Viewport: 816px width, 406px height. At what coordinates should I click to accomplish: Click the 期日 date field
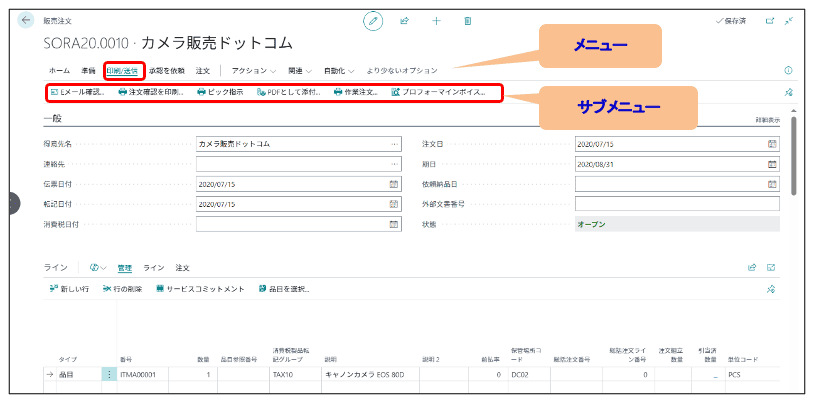click(677, 164)
